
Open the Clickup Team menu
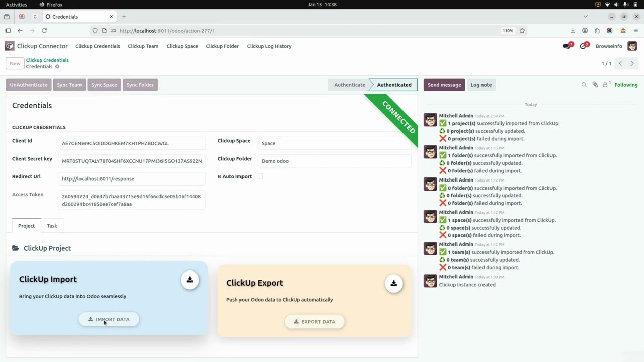click(143, 46)
